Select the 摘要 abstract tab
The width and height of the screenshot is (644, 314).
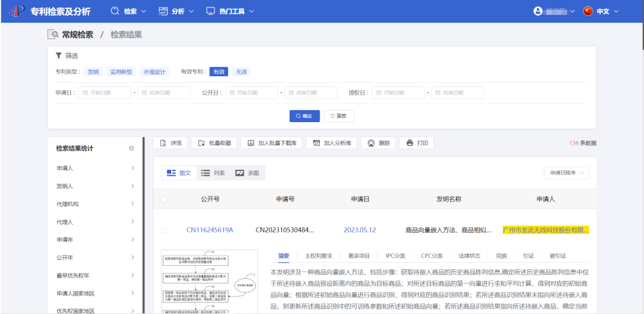click(x=284, y=256)
